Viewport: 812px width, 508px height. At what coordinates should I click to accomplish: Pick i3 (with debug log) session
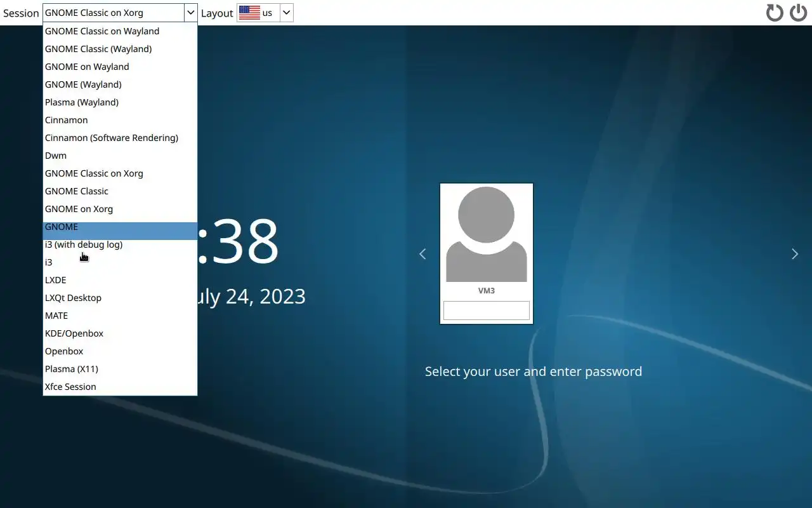pos(120,244)
